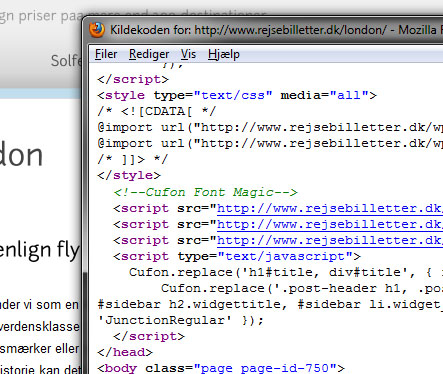443x374 pixels.
Task: Click the closing </script> tag above the </head> tag
Action: pos(149,337)
